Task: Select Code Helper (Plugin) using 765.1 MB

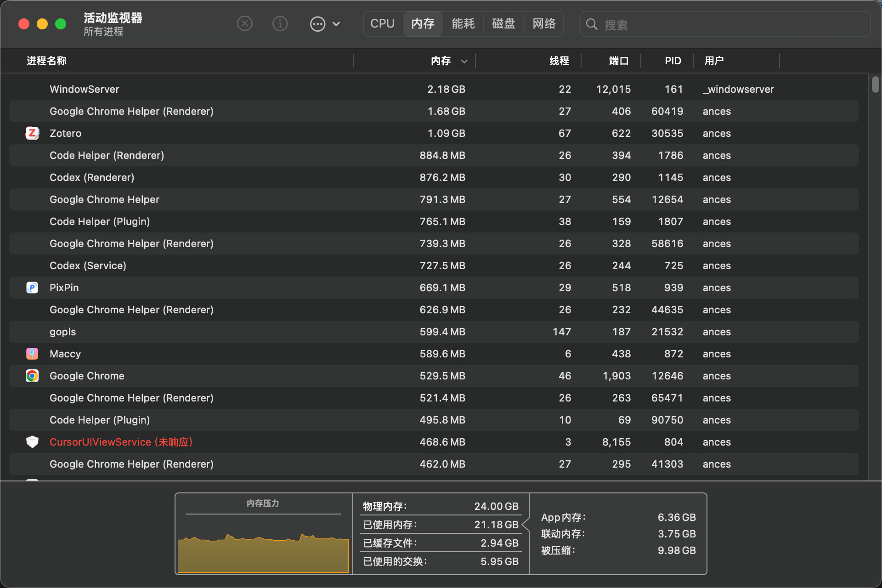Action: coord(434,221)
